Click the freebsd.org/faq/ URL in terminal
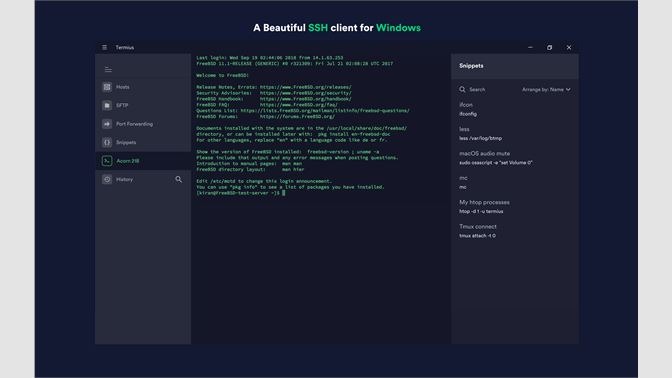672x378 pixels. coord(298,105)
